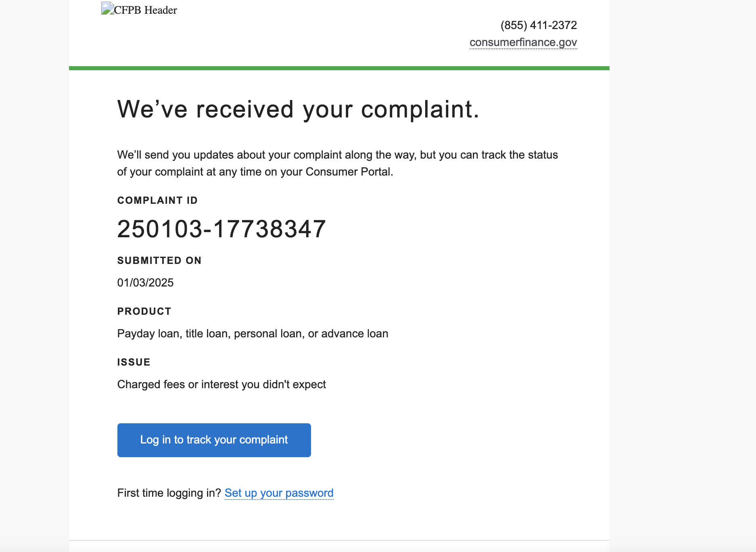Click the "We've received your complaint." heading
This screenshot has height=552, width=756.
click(298, 109)
